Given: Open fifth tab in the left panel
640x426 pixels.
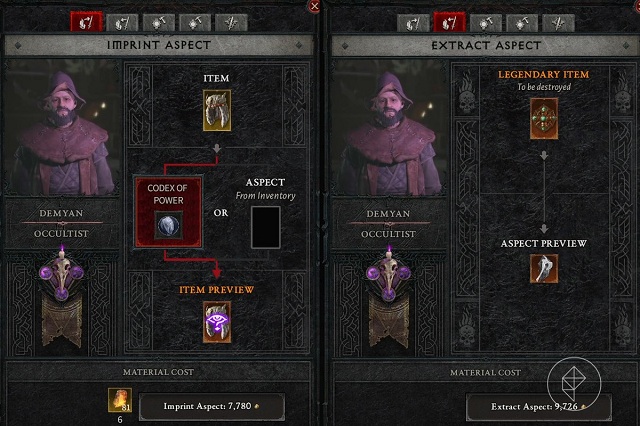Looking at the screenshot, I should coord(231,23).
